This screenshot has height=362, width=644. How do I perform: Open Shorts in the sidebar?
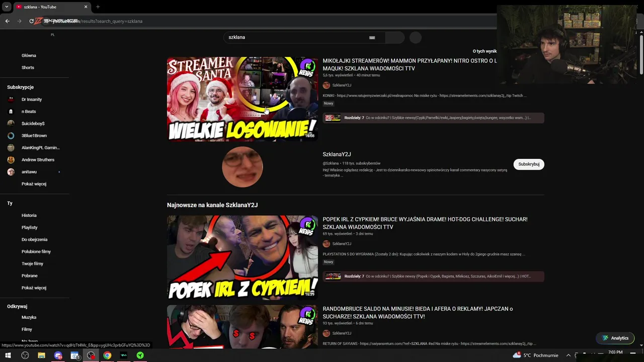(x=28, y=67)
